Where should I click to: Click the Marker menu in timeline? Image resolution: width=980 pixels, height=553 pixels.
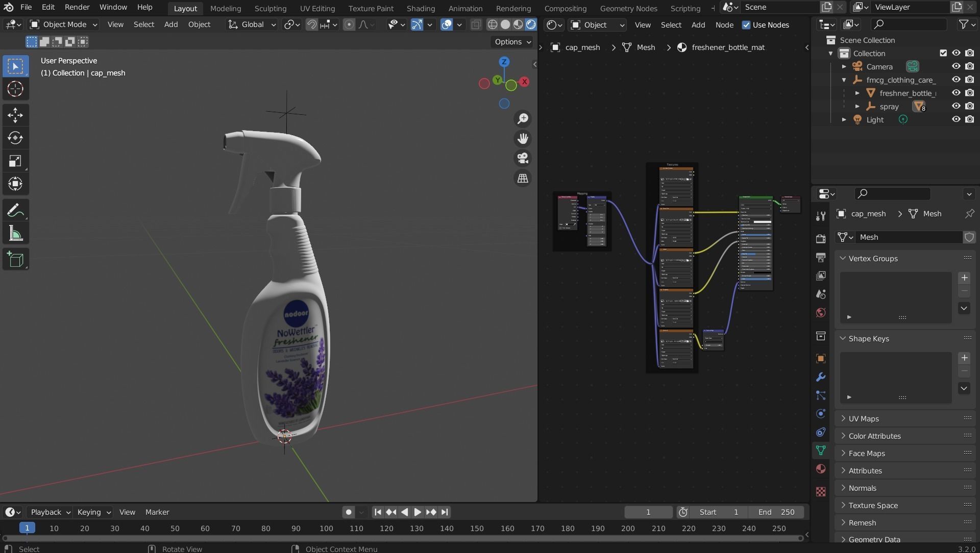click(x=157, y=512)
